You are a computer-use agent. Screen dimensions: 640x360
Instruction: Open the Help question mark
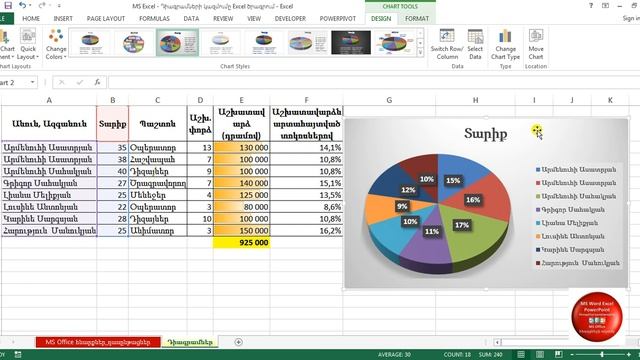point(591,6)
